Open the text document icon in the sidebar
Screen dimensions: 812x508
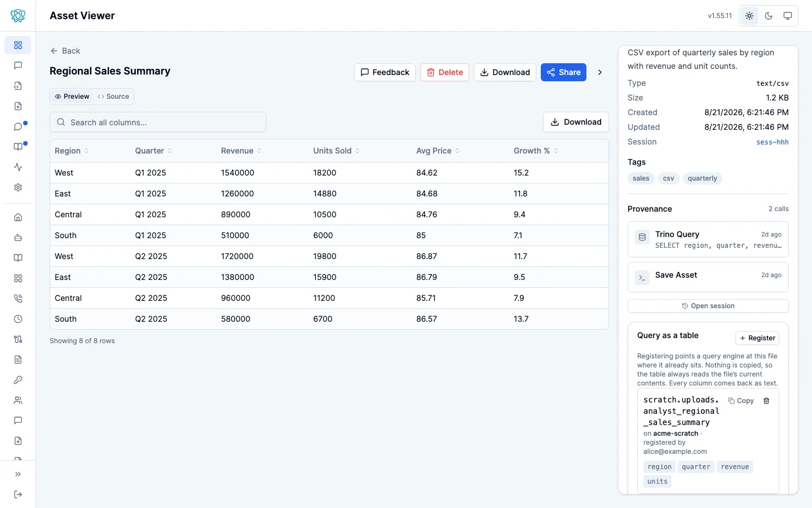[x=18, y=360]
